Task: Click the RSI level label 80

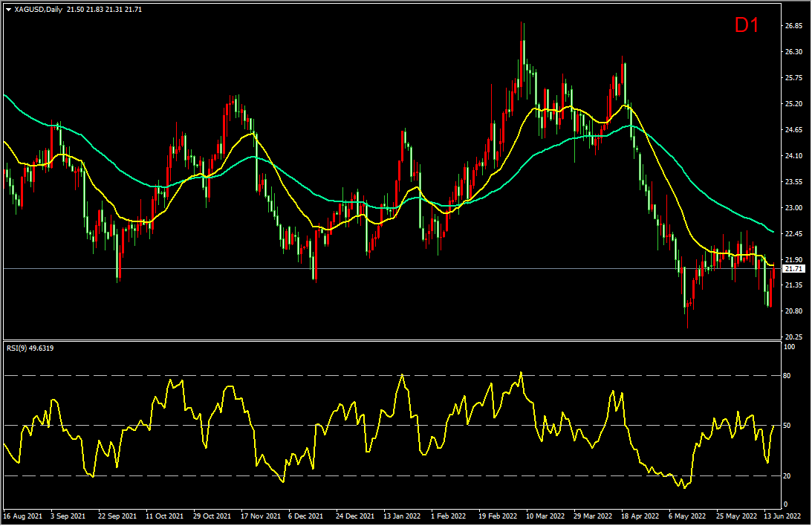Action: pyautogui.click(x=787, y=376)
